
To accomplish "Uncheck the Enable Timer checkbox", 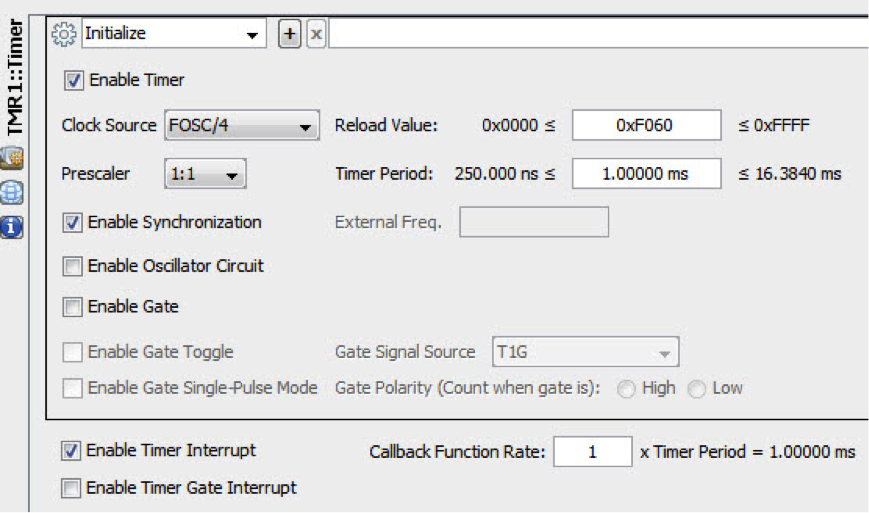I will [x=73, y=80].
